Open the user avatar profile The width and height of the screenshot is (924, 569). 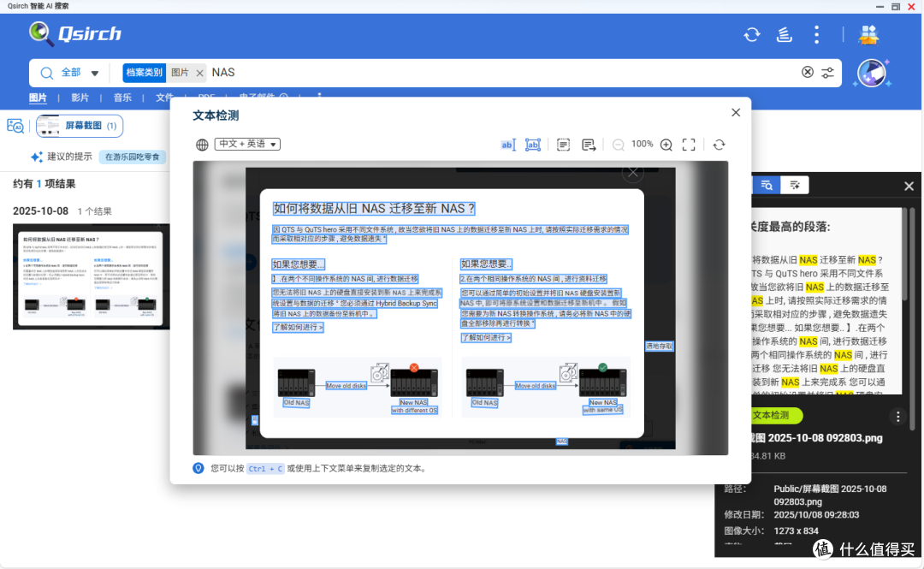click(x=872, y=74)
